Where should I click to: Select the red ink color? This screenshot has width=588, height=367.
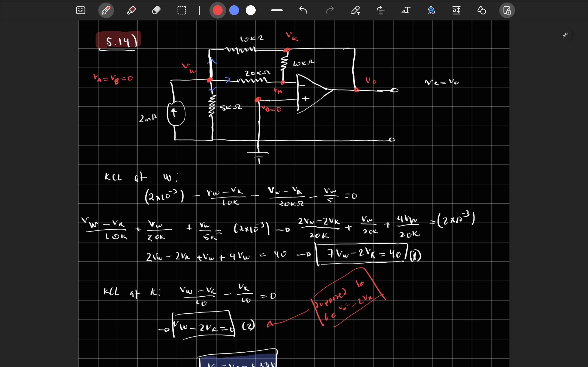coord(217,10)
